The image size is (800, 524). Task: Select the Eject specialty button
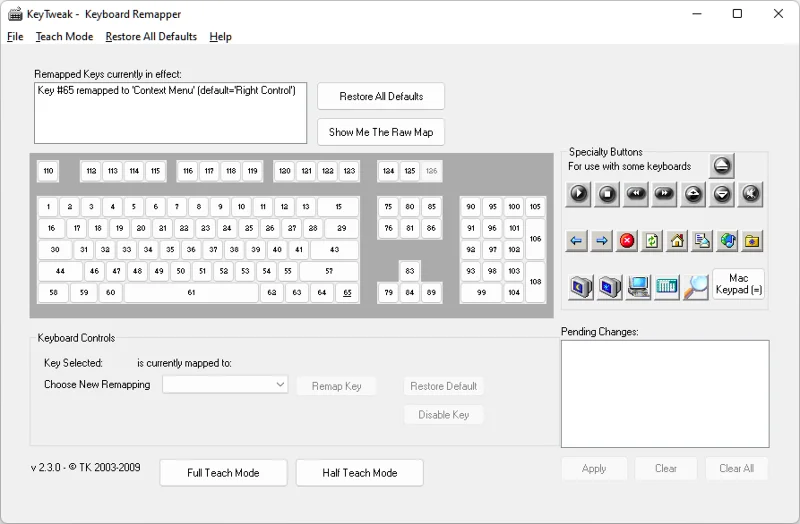(x=722, y=166)
